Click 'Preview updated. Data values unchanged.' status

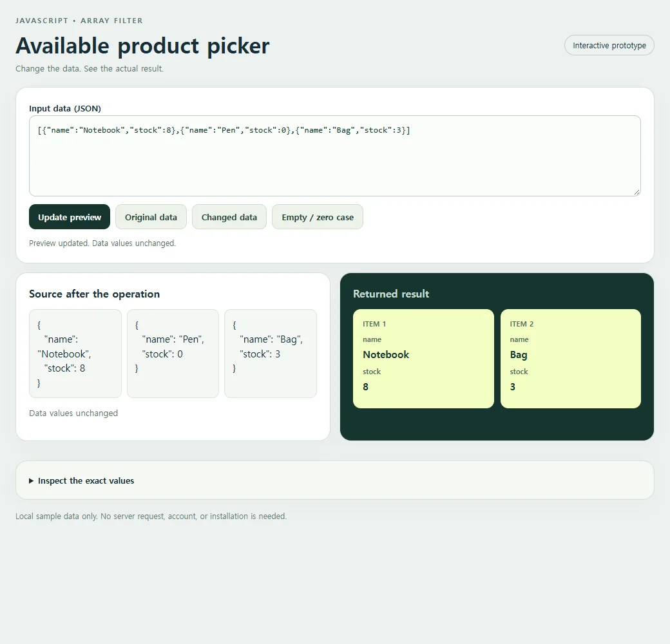tap(102, 243)
